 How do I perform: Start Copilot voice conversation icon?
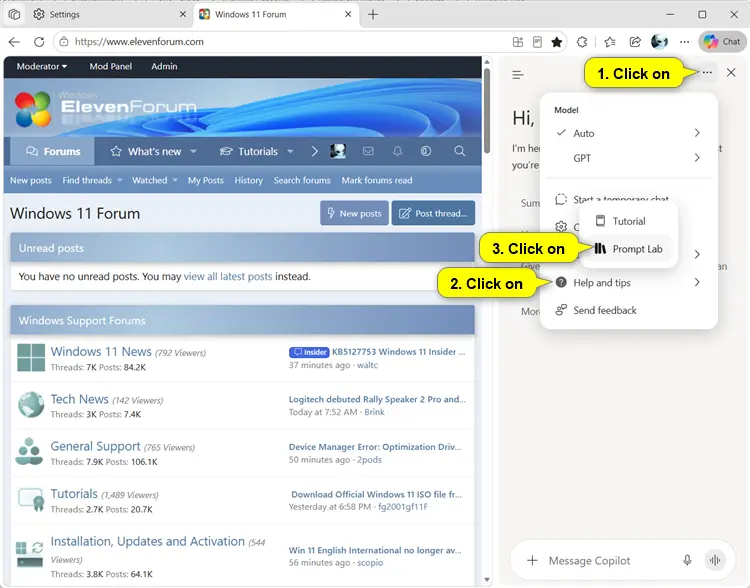(x=715, y=560)
